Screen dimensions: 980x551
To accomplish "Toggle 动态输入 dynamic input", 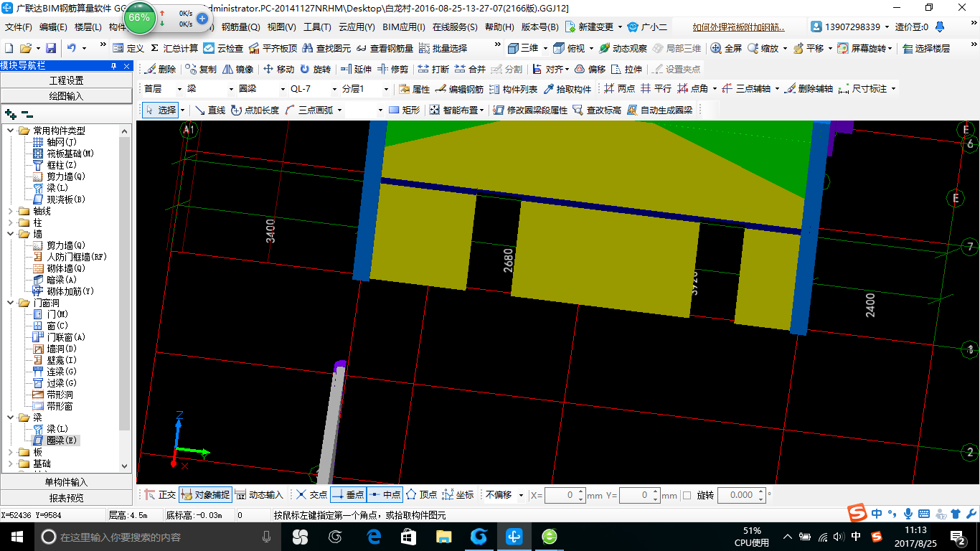I will pos(260,494).
